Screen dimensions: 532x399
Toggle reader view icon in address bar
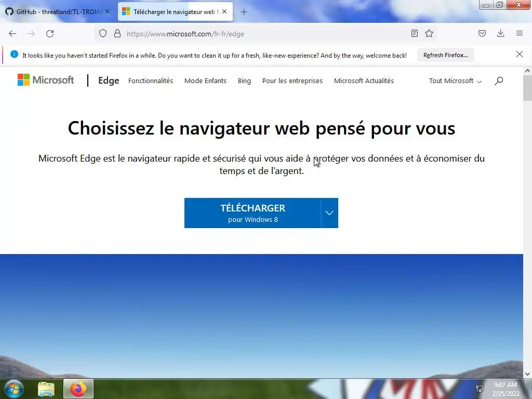[414, 33]
